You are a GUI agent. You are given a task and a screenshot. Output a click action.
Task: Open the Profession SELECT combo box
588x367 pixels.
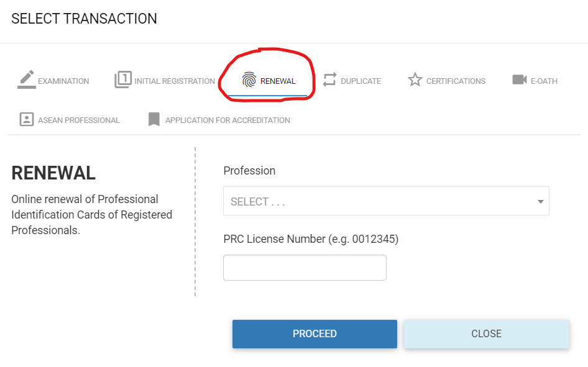[x=379, y=201]
